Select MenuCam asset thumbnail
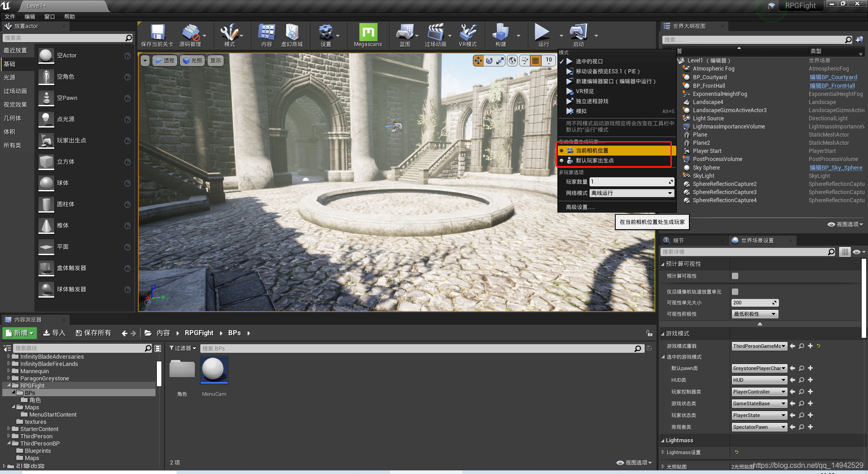868x474 pixels. (x=214, y=370)
